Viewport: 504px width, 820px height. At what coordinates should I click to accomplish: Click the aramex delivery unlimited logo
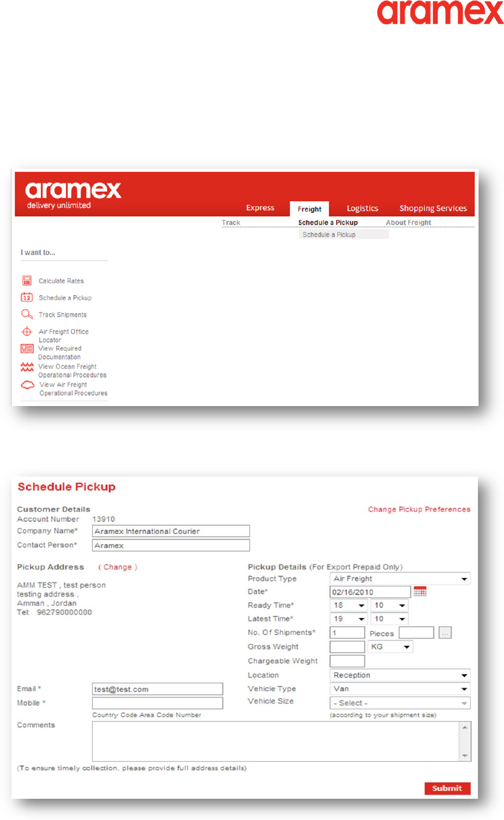point(73,195)
